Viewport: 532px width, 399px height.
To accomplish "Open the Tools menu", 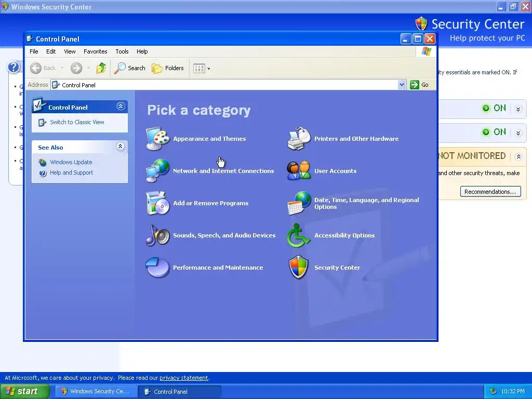I will 122,51.
